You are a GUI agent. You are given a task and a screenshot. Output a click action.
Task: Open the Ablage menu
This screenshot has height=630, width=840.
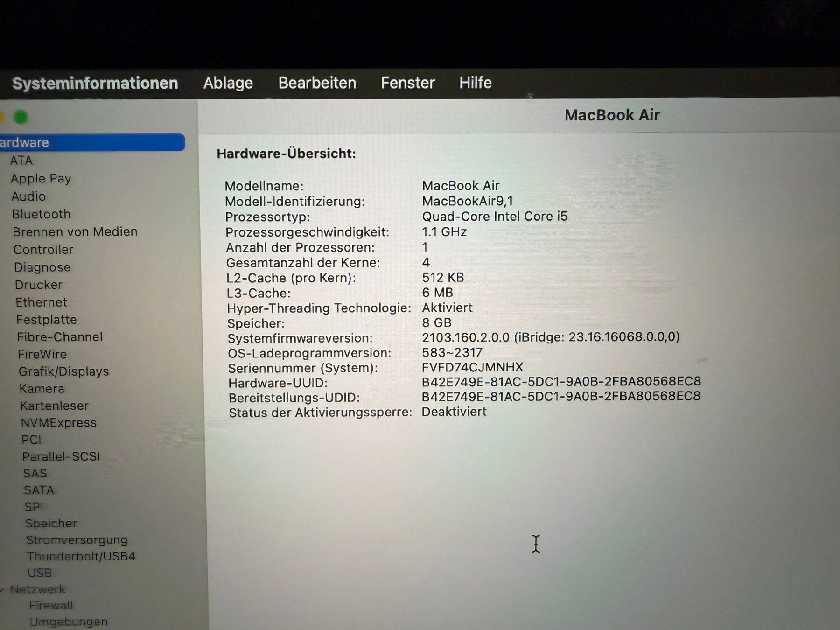click(228, 83)
